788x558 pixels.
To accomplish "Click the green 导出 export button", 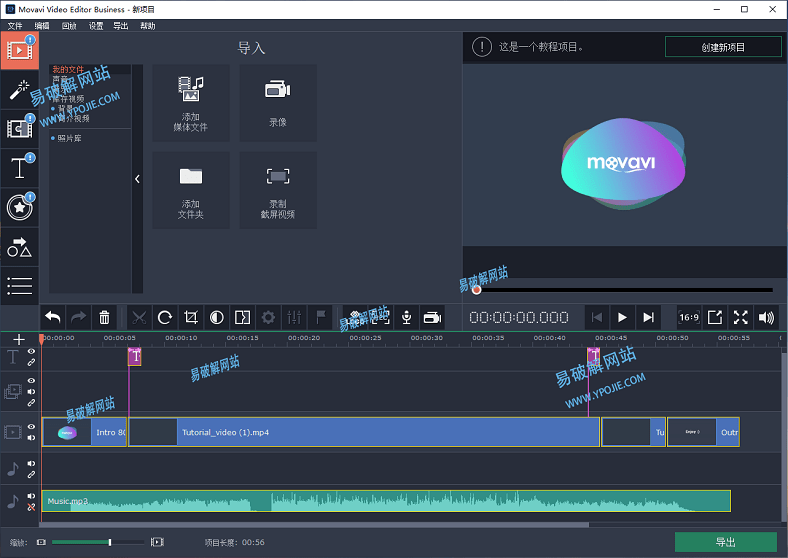I will [726, 542].
